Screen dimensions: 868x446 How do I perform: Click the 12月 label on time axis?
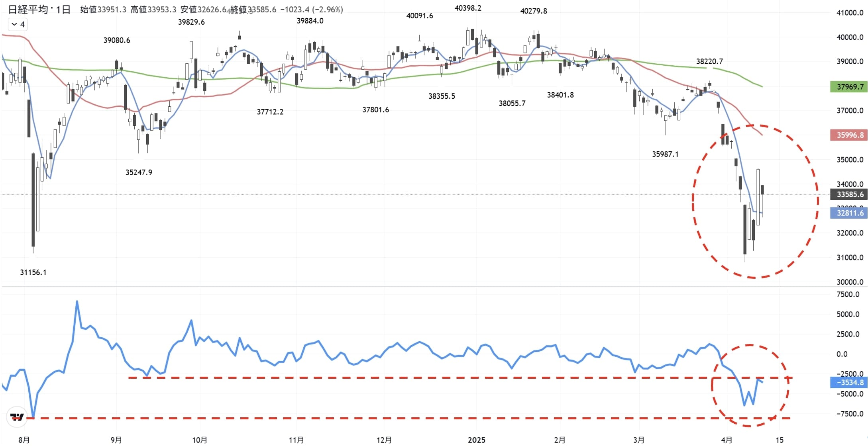pyautogui.click(x=384, y=440)
